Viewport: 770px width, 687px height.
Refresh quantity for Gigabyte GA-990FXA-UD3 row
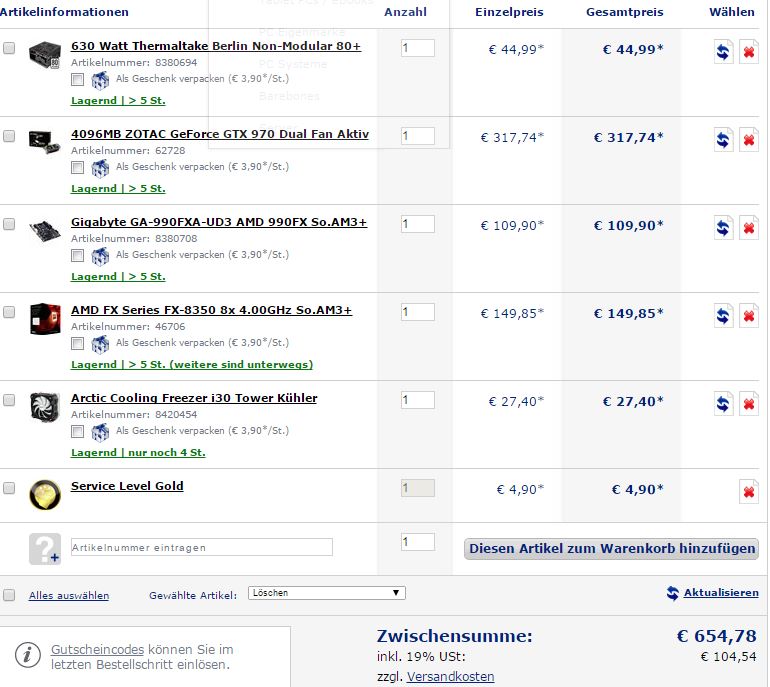coord(723,227)
